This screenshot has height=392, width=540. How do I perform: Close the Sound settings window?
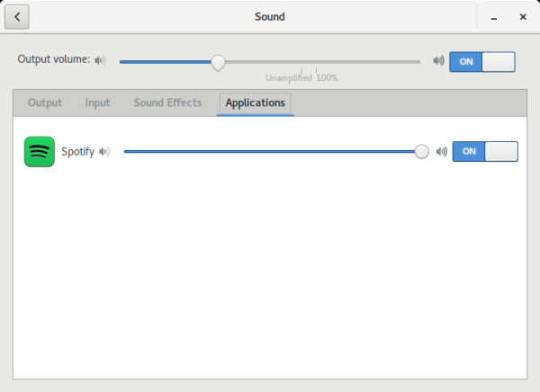pyautogui.click(x=523, y=17)
